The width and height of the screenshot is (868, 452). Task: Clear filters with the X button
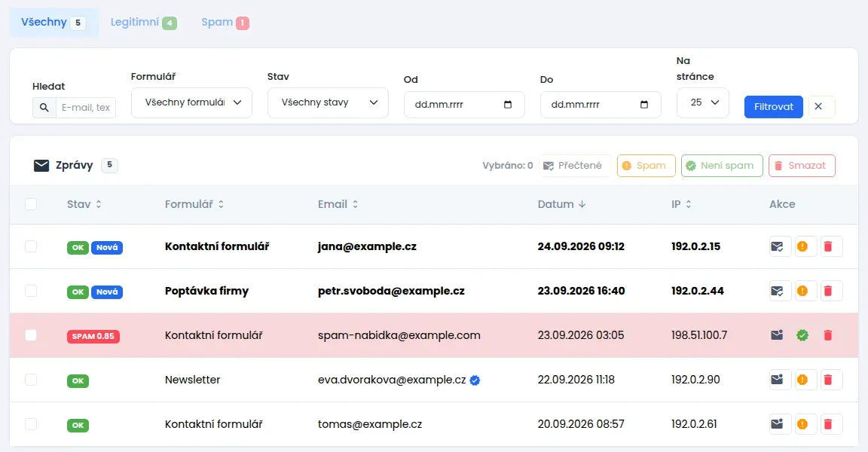pyautogui.click(x=821, y=107)
